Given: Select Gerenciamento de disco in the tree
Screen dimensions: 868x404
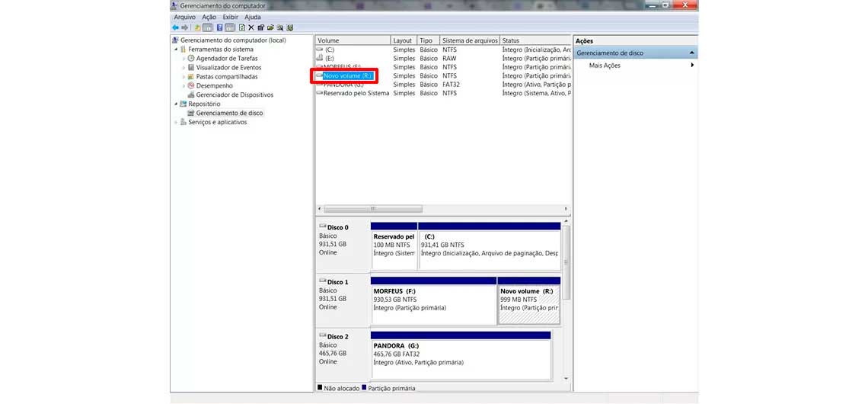Looking at the screenshot, I should pos(230,113).
